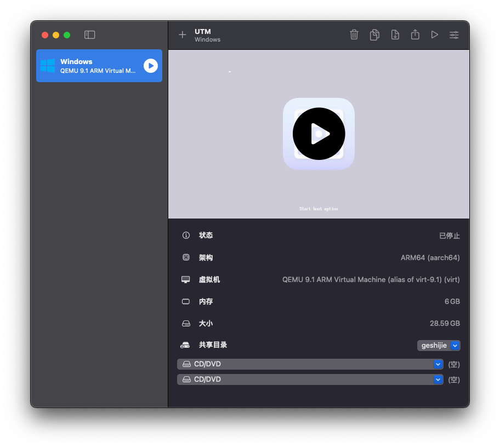The width and height of the screenshot is (500, 448).
Task: Open VM settings sliders icon
Action: (x=454, y=35)
